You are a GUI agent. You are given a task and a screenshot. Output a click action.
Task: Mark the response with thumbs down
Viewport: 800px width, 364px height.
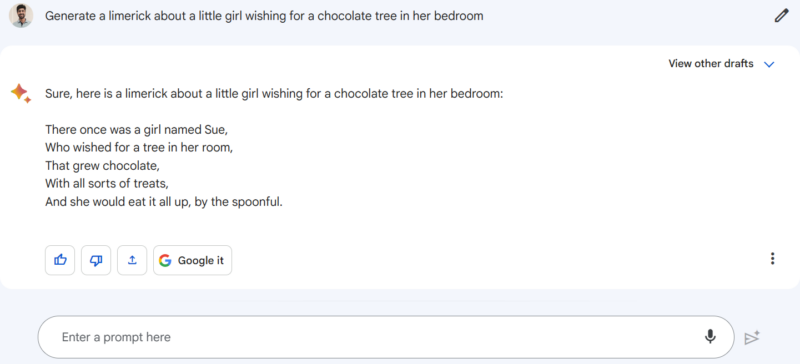[96, 260]
